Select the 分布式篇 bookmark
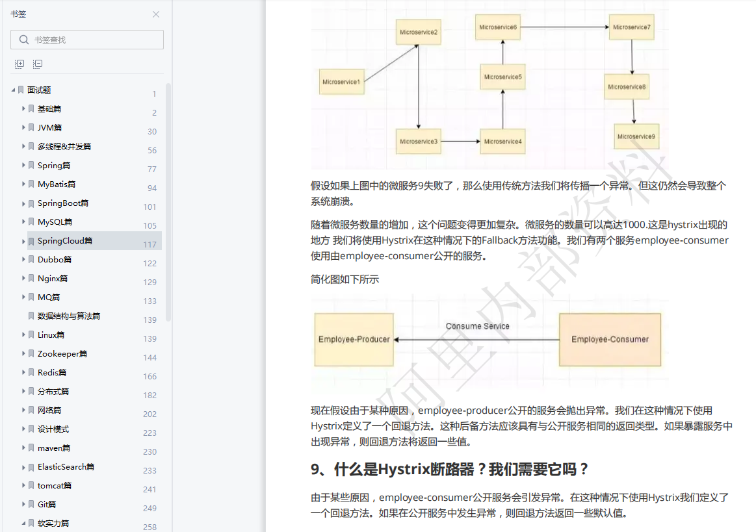Screen dimensions: 756x532 click(x=55, y=391)
